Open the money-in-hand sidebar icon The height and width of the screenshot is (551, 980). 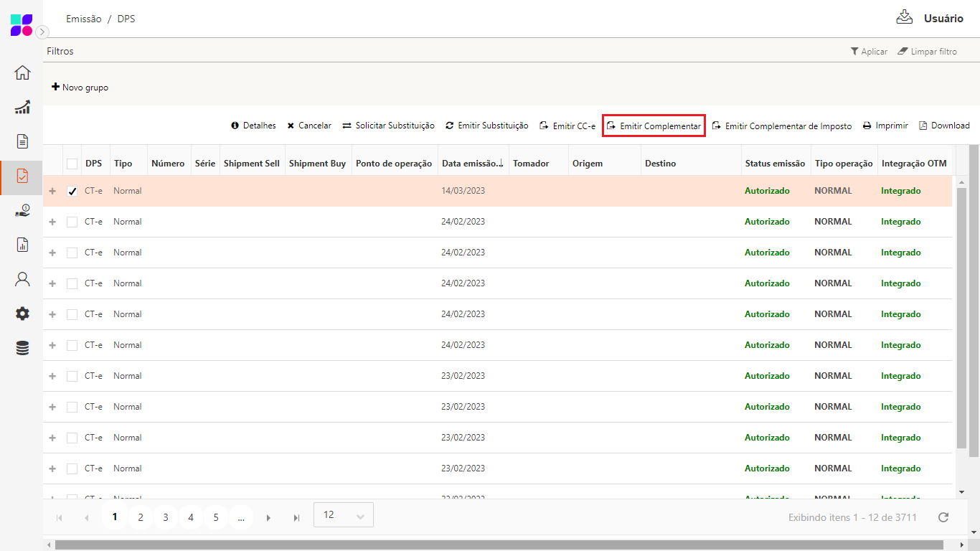click(x=22, y=210)
